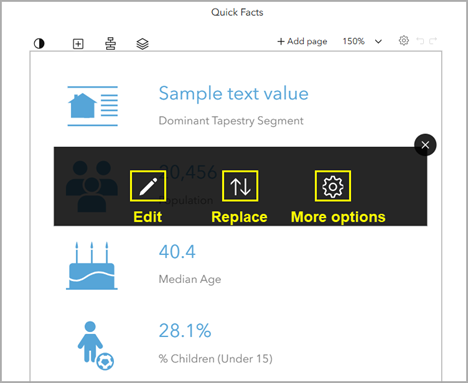This screenshot has width=468, height=383.
Task: Select the 40.4 value
Action: click(x=177, y=252)
